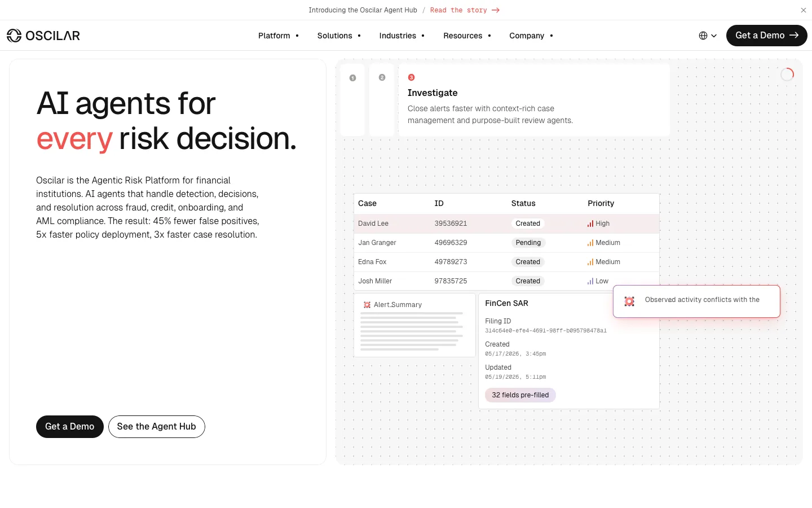Click the Alert.Summary label
812x508 pixels.
[x=398, y=305]
